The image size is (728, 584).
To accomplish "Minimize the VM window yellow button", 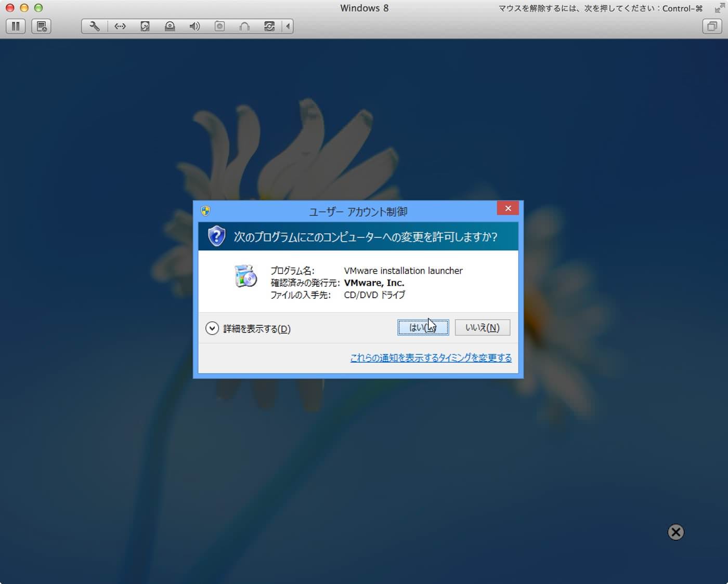I will [24, 8].
